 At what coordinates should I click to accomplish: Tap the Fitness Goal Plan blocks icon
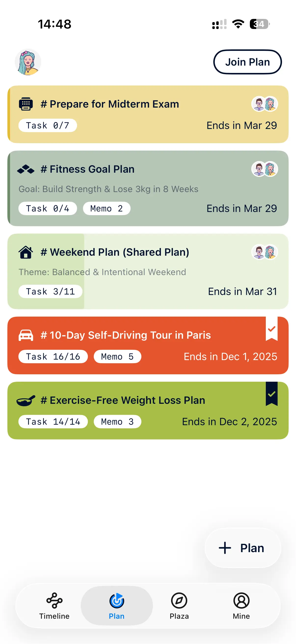26,169
